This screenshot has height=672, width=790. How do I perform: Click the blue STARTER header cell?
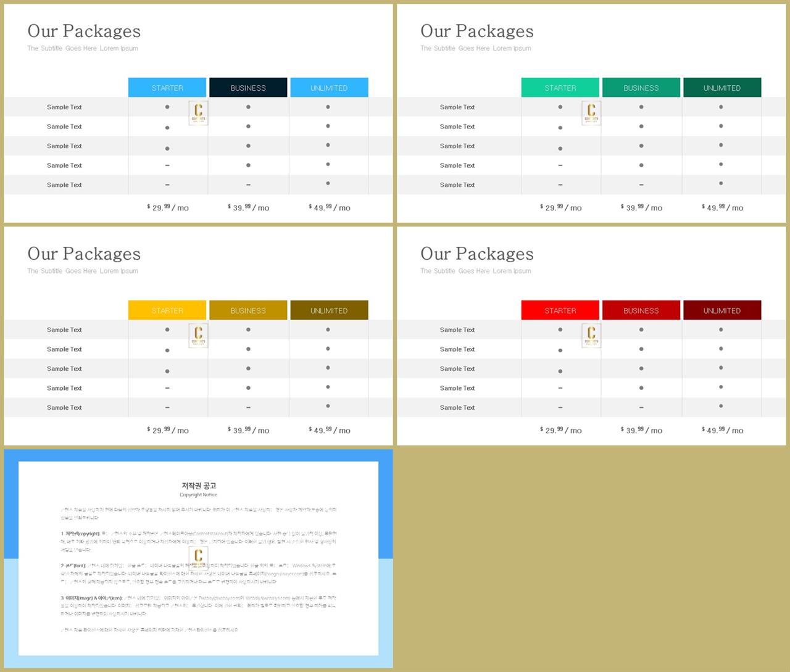(x=167, y=88)
